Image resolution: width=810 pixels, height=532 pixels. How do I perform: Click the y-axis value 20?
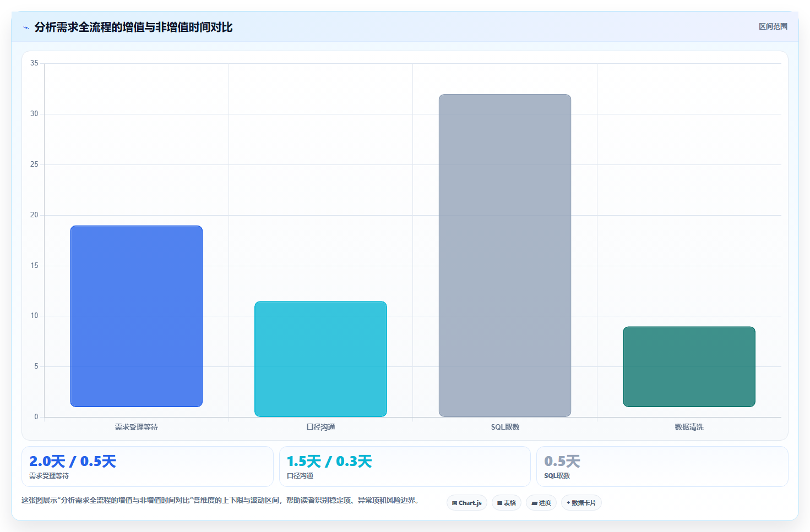(x=34, y=215)
